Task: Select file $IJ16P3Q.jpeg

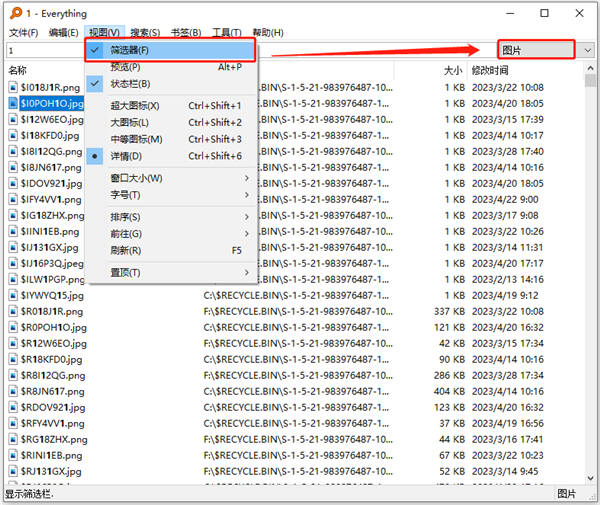Action: point(52,264)
